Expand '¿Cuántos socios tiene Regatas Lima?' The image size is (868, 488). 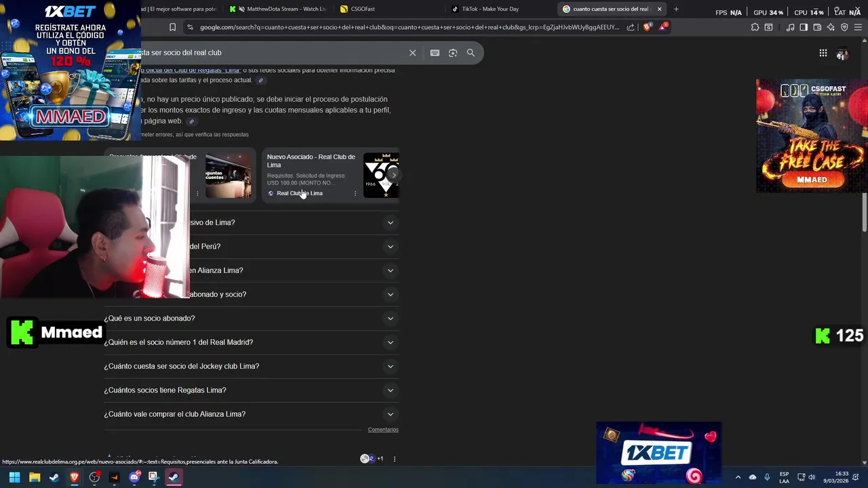(x=251, y=390)
